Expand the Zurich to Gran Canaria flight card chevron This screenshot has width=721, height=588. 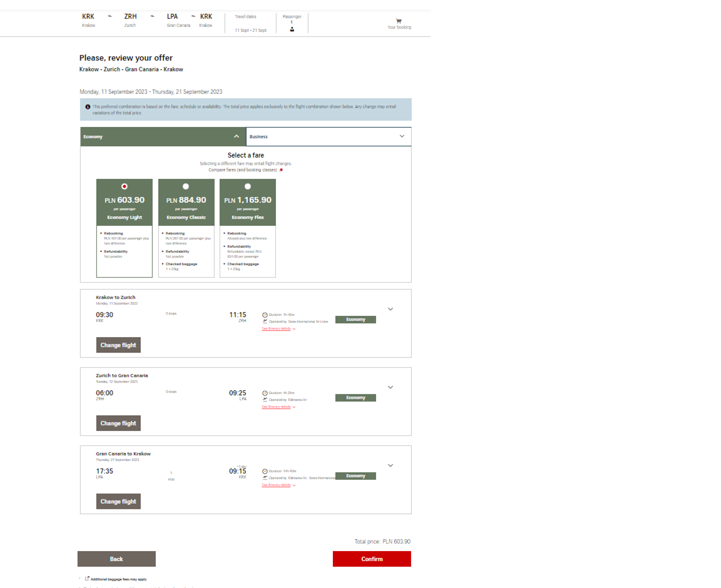tap(391, 387)
